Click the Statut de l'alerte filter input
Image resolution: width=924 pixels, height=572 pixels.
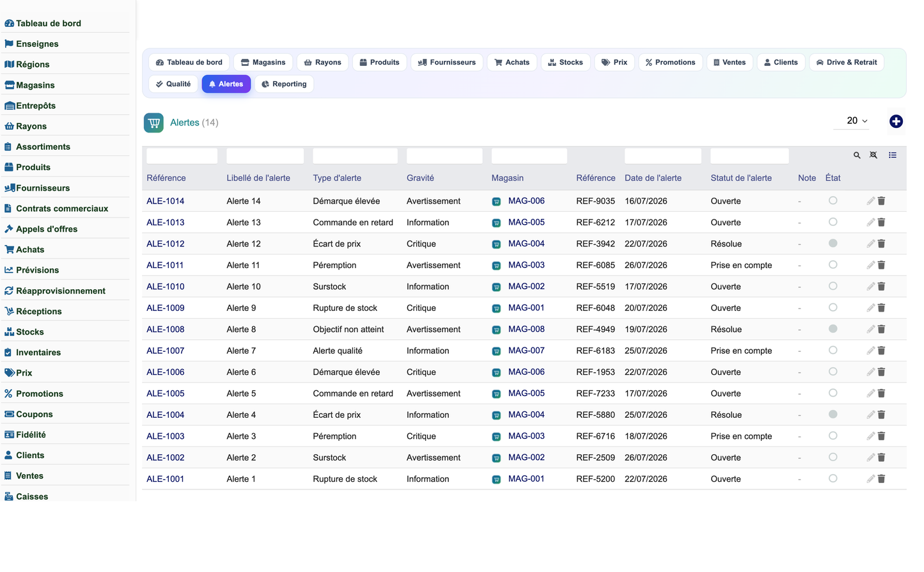tap(749, 155)
